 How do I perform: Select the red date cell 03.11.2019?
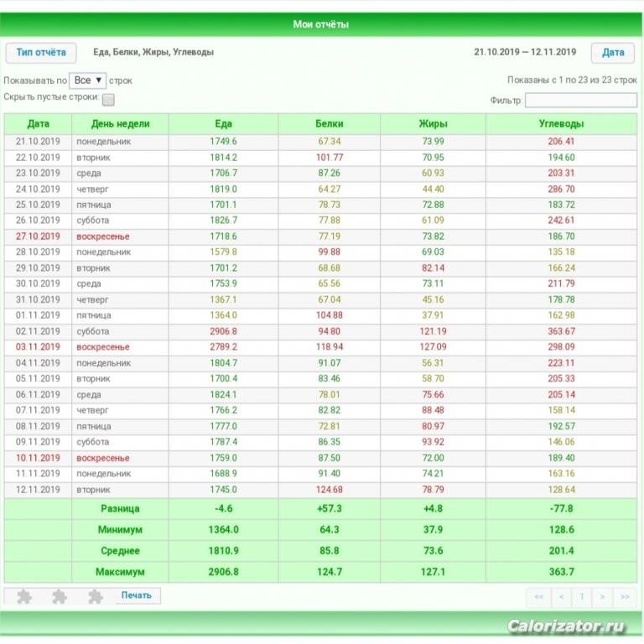[x=38, y=347]
